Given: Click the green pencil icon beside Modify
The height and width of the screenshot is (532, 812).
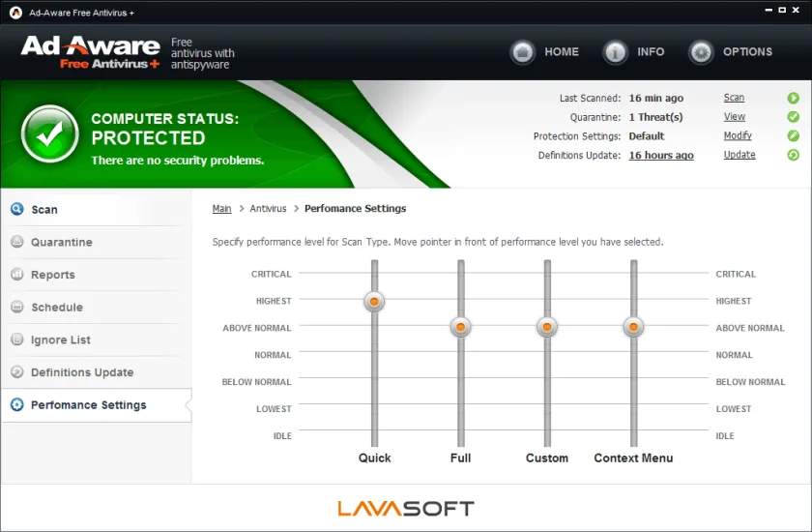Looking at the screenshot, I should click(793, 135).
